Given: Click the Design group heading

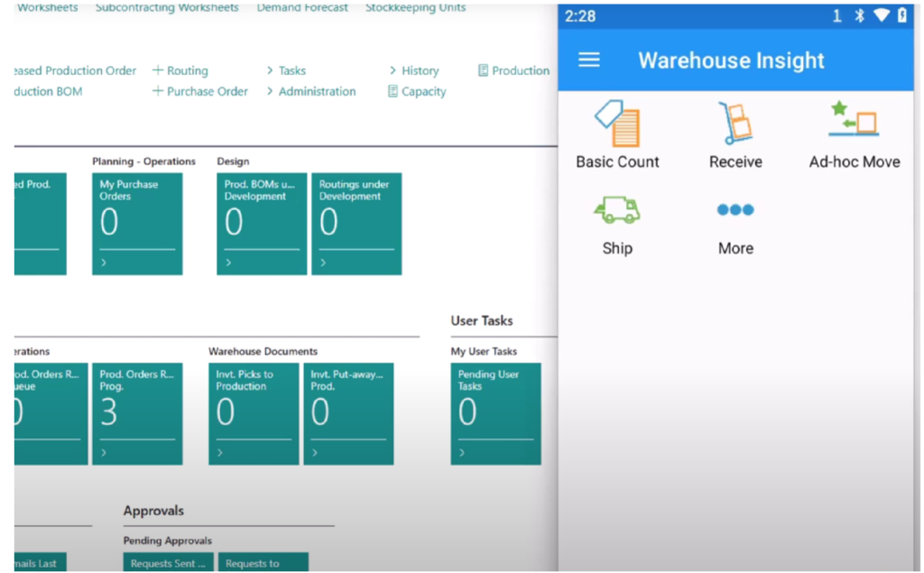Looking at the screenshot, I should pos(233,161).
